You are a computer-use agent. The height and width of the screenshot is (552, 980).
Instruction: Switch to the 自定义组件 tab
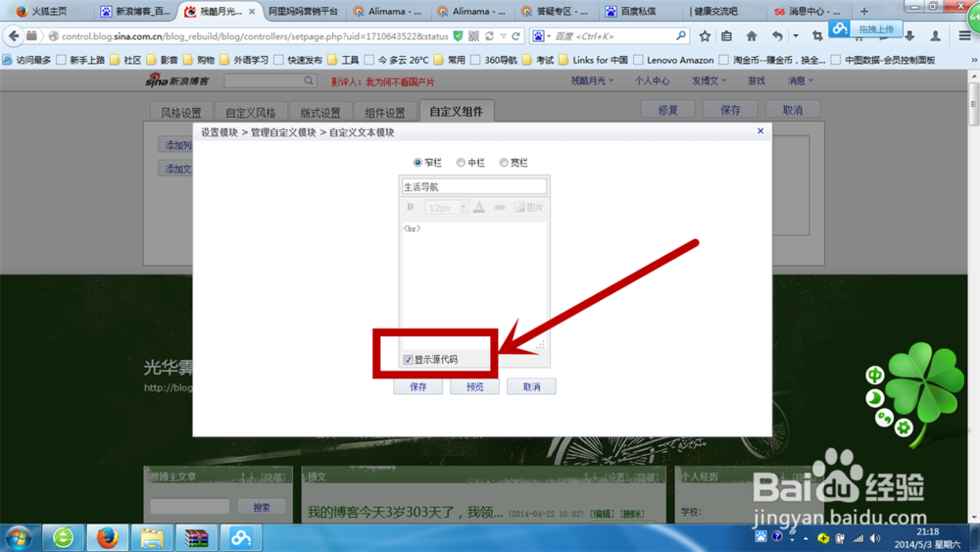(x=457, y=111)
